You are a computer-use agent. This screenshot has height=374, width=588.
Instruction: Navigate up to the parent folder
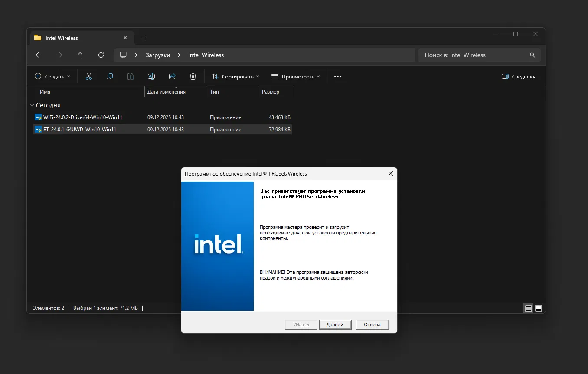80,55
